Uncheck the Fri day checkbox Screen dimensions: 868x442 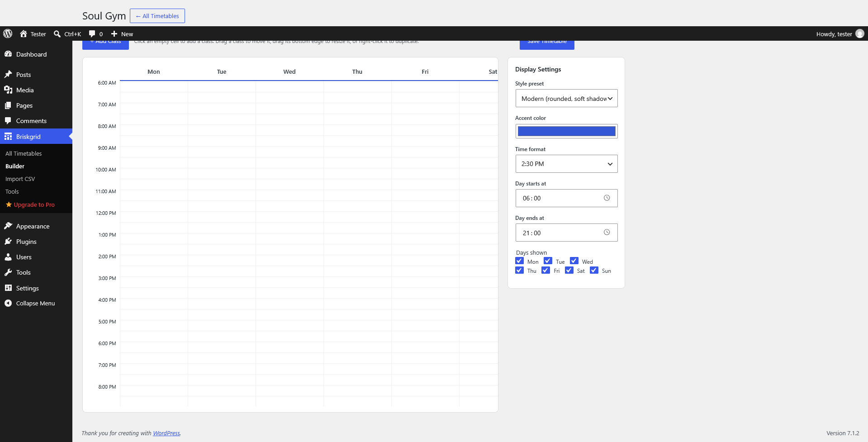[546, 270]
